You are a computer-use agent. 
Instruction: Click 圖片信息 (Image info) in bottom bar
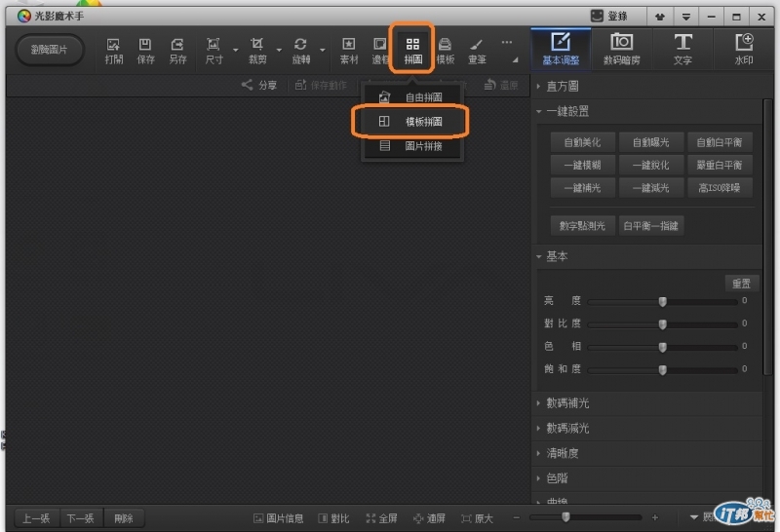coord(278,518)
